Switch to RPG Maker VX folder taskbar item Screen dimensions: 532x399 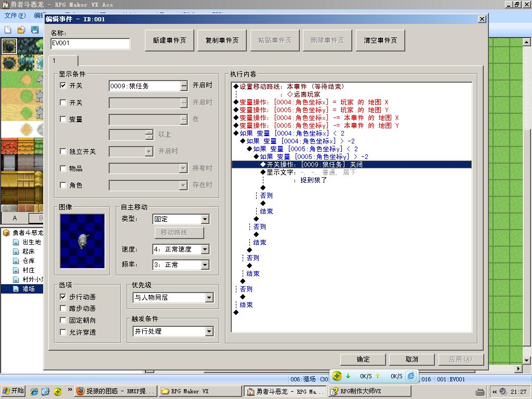pos(200,391)
